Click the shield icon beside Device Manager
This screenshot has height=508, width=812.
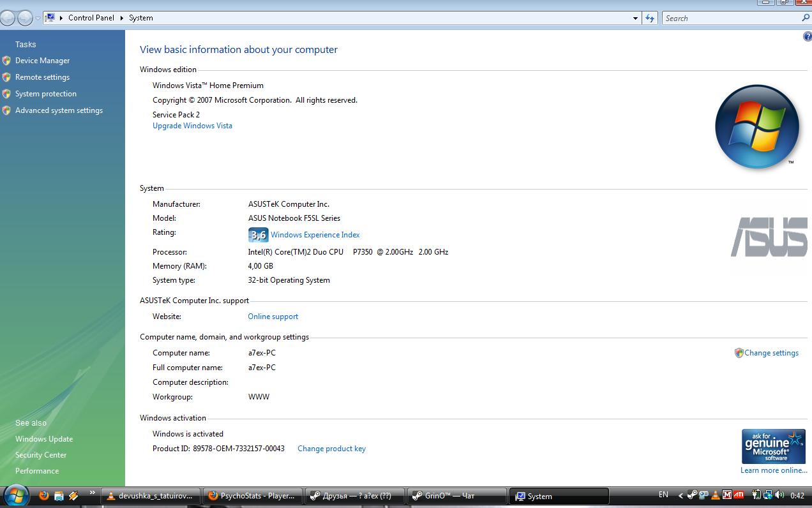[6, 61]
